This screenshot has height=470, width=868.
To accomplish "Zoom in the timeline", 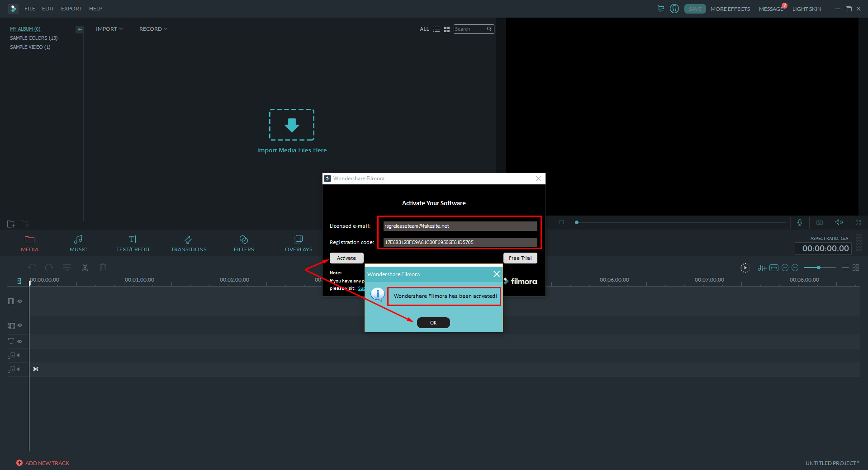I will [x=795, y=268].
